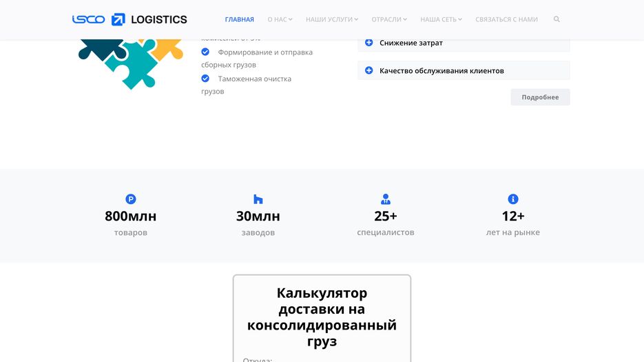Expand the ОТРАСЛИ navigation dropdown
The image size is (644, 362).
click(x=389, y=19)
